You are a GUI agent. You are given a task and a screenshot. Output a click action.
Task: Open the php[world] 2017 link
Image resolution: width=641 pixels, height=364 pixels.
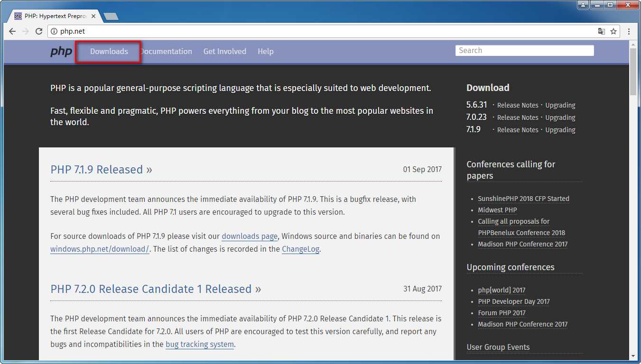502,290
